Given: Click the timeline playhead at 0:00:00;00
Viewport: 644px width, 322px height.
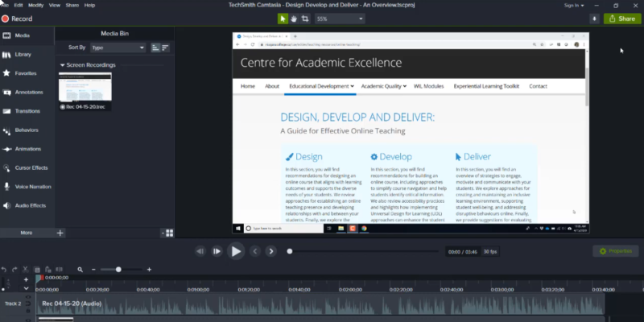Looking at the screenshot, I should click(x=39, y=279).
